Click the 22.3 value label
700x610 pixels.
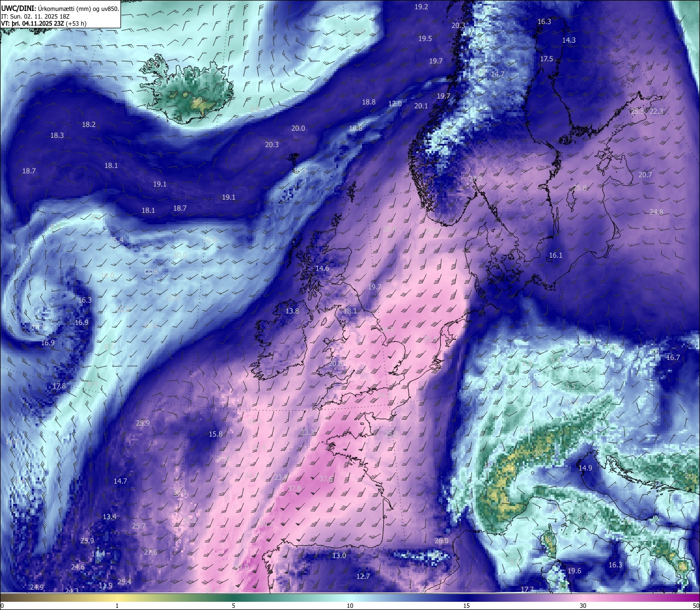(x=656, y=111)
